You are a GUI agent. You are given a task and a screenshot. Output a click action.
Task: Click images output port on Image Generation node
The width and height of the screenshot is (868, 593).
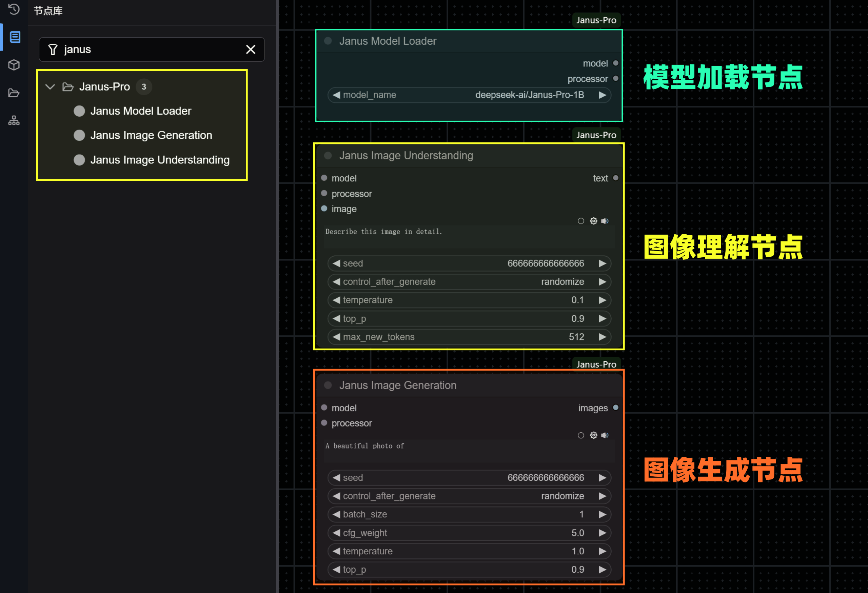click(x=616, y=408)
